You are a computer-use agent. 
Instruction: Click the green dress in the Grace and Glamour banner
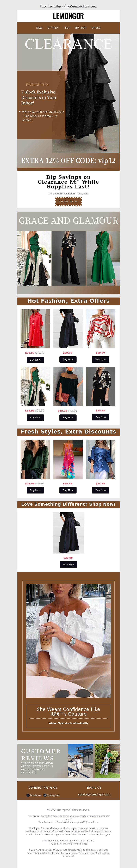tap(103, 258)
